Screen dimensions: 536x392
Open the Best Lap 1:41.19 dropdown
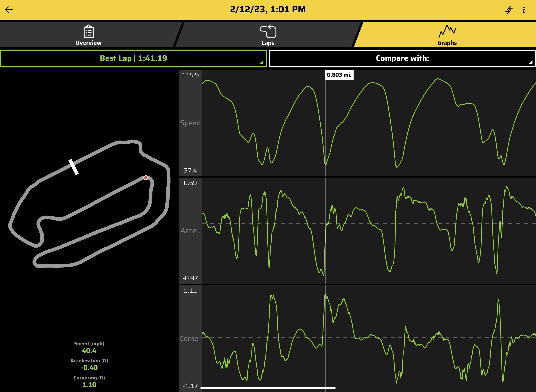133,58
